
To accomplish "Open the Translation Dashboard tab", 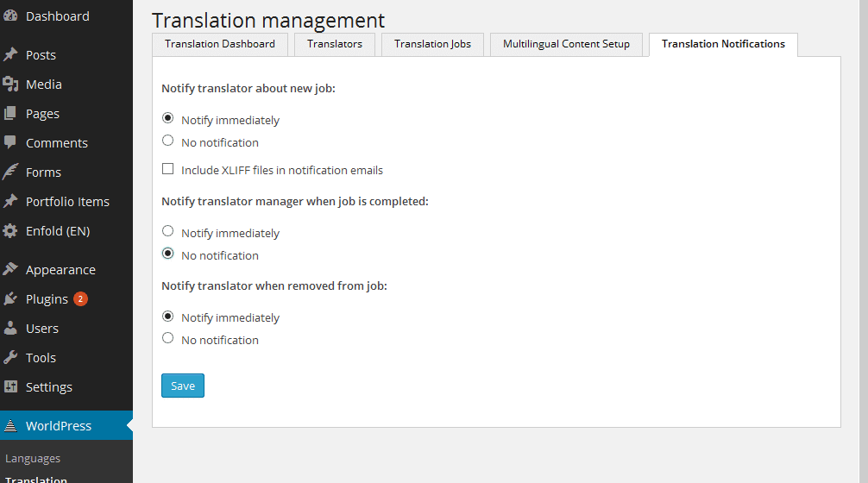I will [x=220, y=44].
